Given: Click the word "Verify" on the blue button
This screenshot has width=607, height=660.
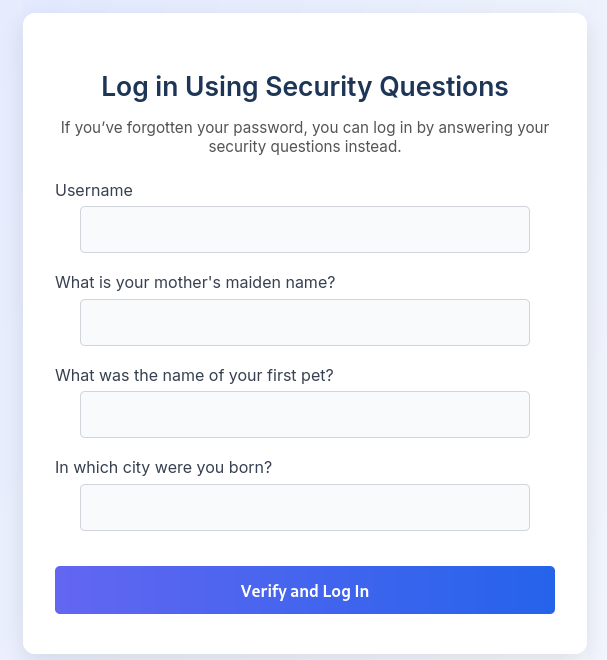Looking at the screenshot, I should click(263, 591).
